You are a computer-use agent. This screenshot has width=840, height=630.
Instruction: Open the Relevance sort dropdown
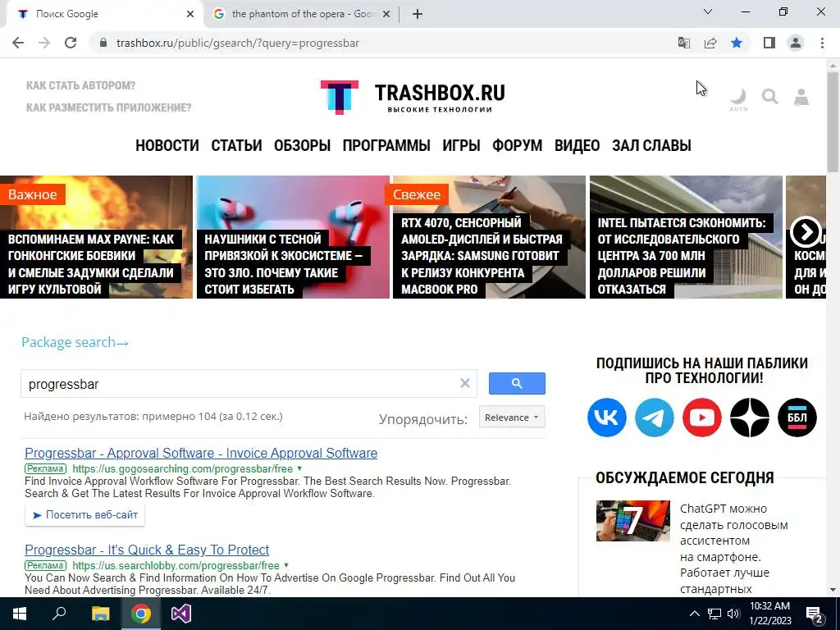[512, 418]
